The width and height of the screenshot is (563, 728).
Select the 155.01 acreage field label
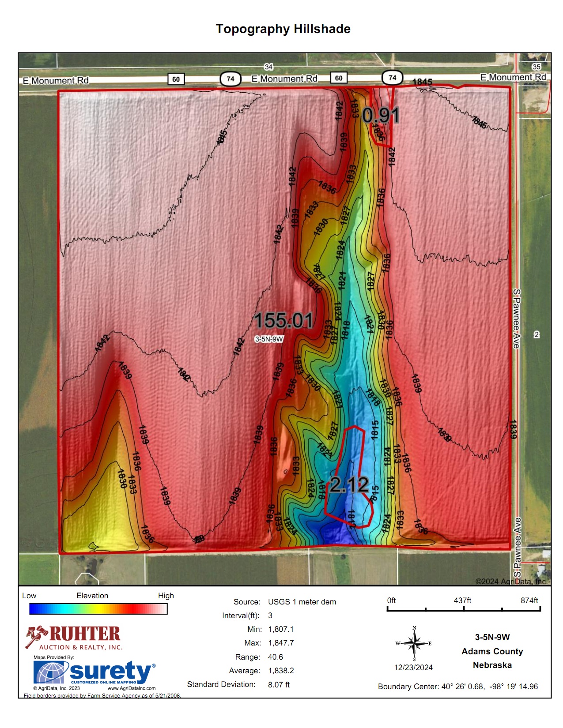pyautogui.click(x=283, y=320)
